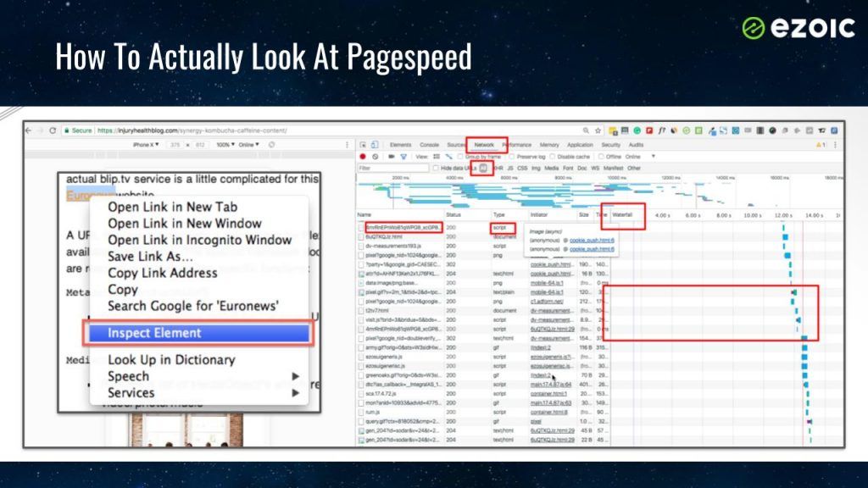Click the capture screenshots camera icon

(392, 157)
